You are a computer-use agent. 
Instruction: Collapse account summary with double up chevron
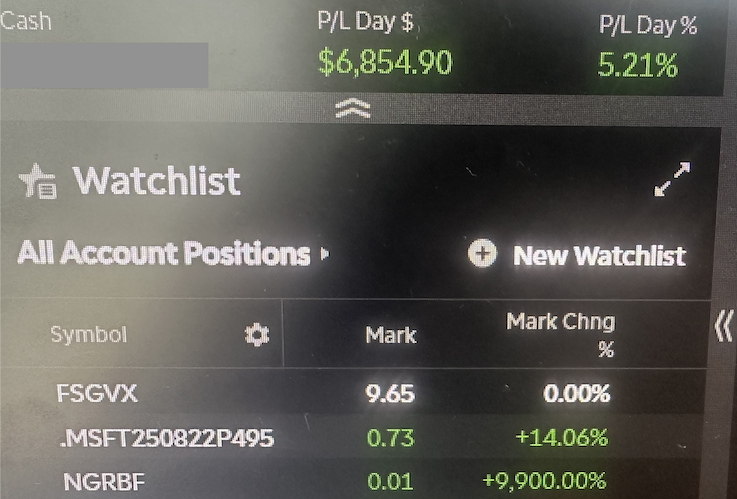[x=353, y=109]
